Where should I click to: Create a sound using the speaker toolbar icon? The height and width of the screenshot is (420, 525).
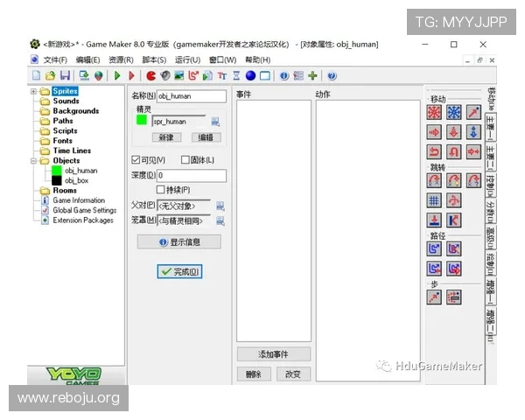[x=165, y=76]
